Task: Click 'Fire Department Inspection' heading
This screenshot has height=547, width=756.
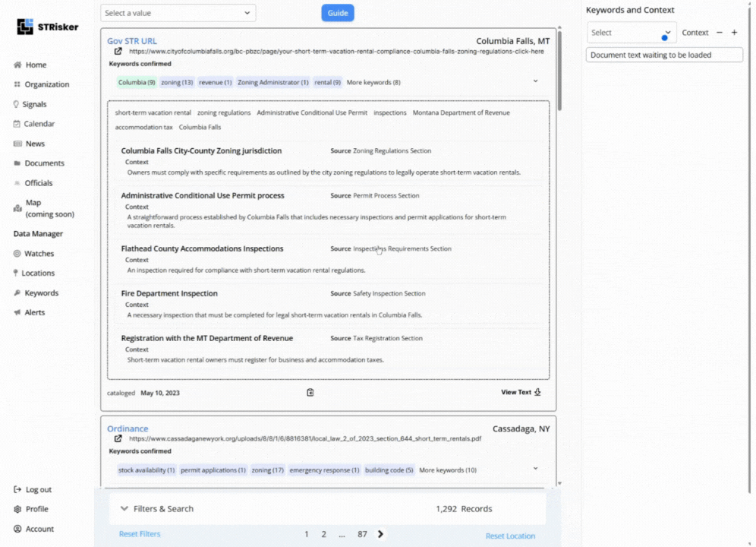Action: click(x=169, y=293)
